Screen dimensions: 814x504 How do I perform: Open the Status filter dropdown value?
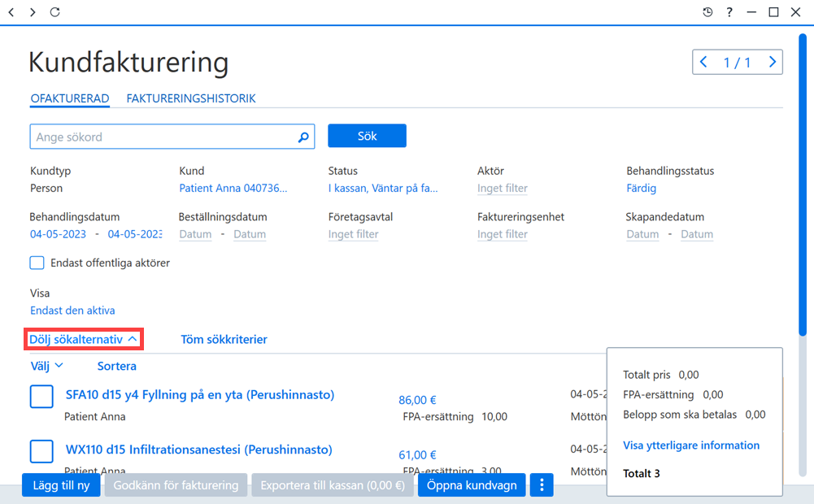pos(382,188)
